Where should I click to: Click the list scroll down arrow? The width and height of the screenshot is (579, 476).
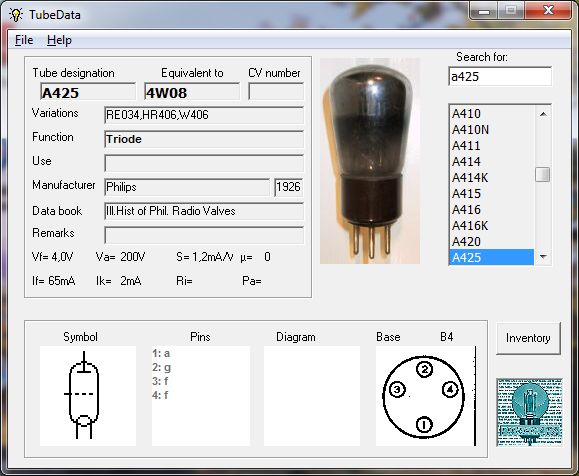pos(543,257)
